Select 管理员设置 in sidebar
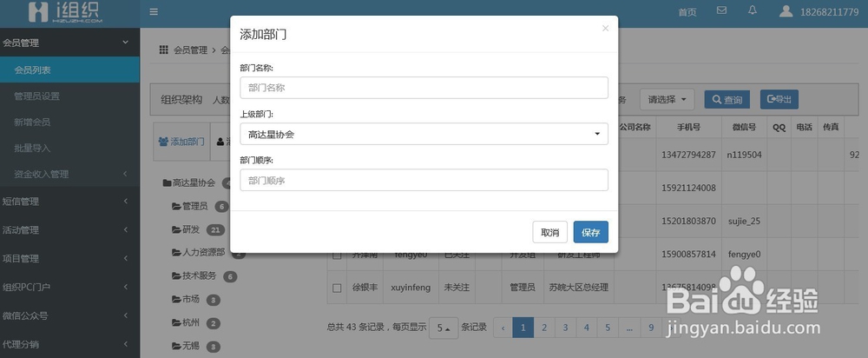Screen dimensions: 868x358 coord(69,96)
